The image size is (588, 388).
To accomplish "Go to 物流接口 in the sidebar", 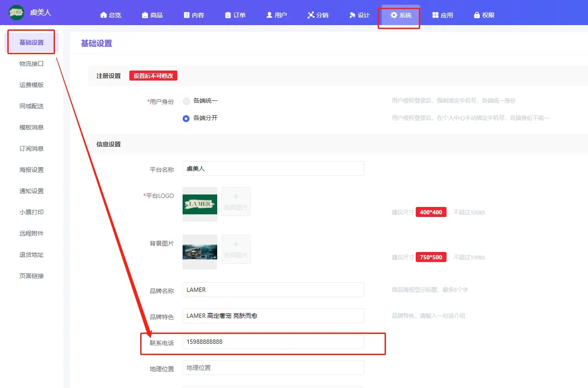I will coord(32,64).
